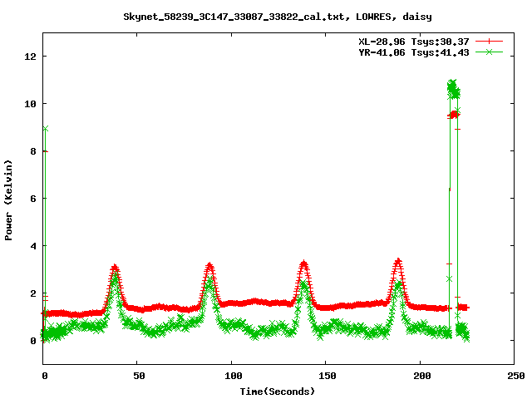Click the red peak near 138 seconds
Image resolution: width=532 pixels, height=399 pixels.
pos(303,264)
